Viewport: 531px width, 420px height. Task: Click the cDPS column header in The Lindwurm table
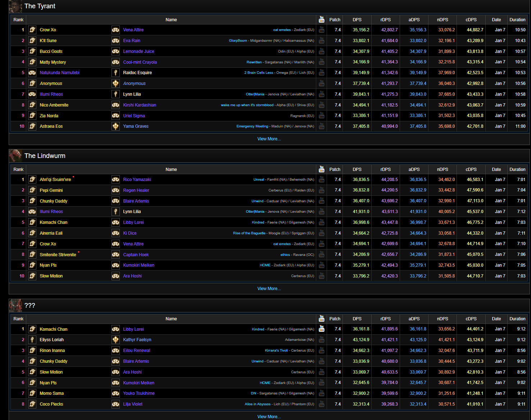click(471, 170)
